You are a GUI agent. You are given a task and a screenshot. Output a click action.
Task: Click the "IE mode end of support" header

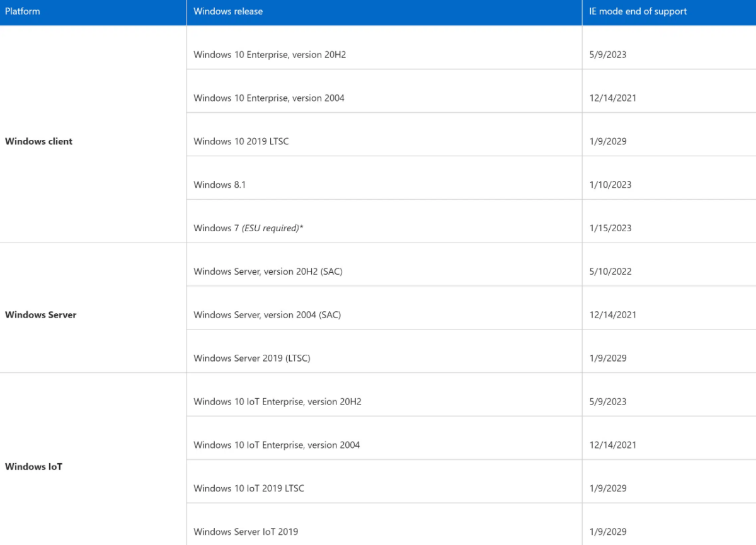[669, 11]
